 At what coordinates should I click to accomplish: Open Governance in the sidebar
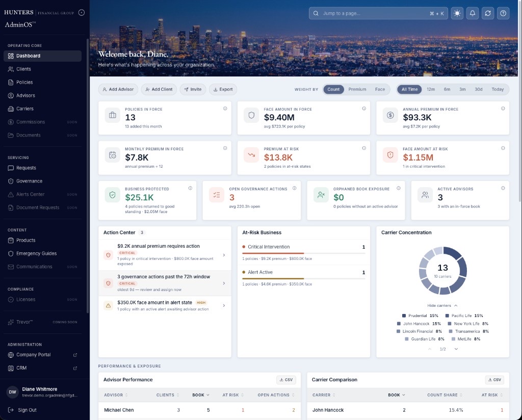click(42, 181)
